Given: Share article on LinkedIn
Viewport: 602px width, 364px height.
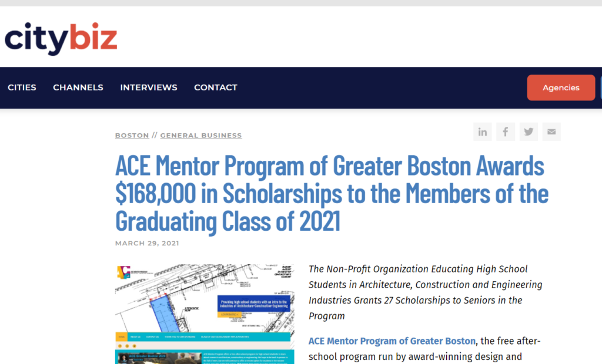Looking at the screenshot, I should 482,132.
